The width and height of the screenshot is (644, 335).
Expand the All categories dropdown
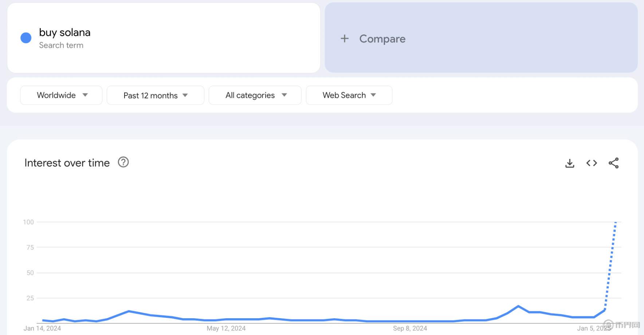255,96
